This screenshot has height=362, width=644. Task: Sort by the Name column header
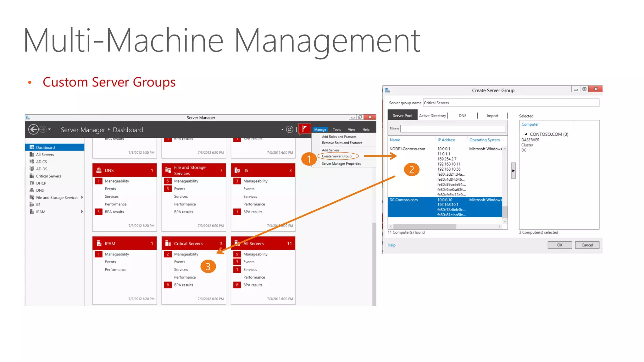point(395,140)
